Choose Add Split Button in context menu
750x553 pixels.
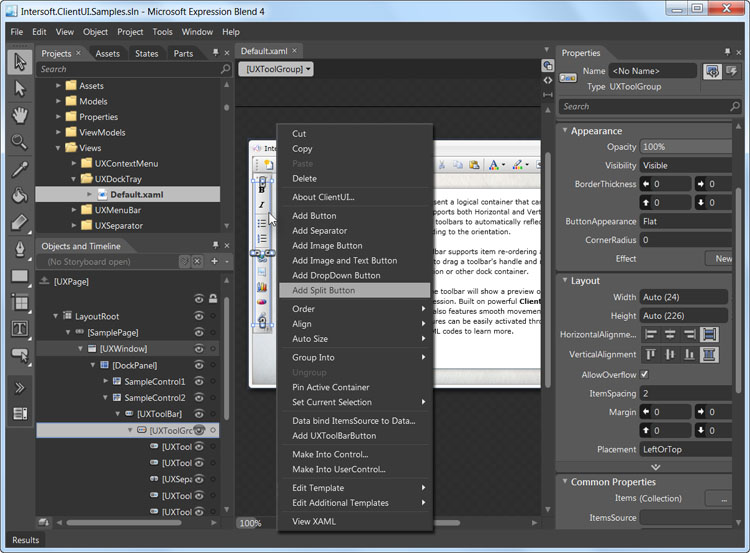[354, 290]
